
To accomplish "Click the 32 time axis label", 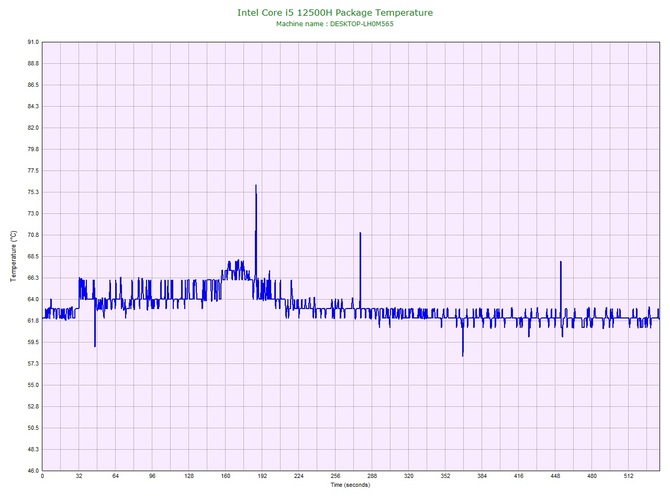I will [79, 476].
